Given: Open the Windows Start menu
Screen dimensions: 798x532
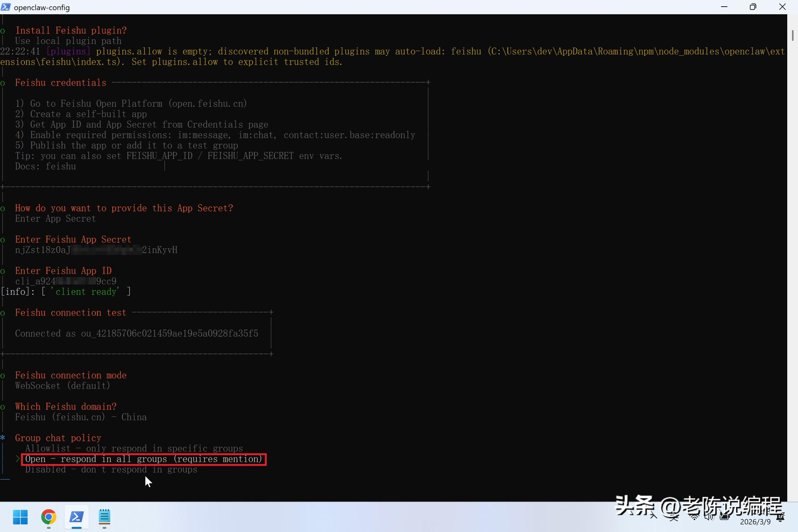Looking at the screenshot, I should pyautogui.click(x=20, y=517).
